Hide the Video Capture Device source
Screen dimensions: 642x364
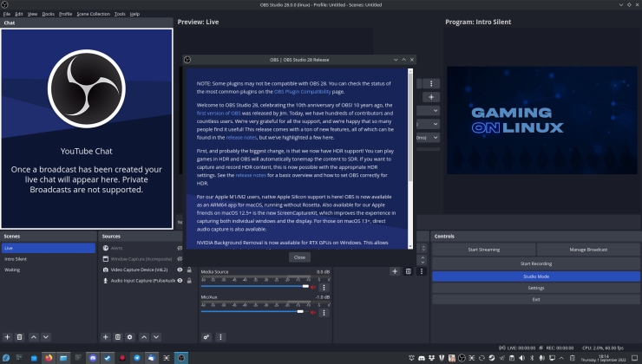(x=180, y=270)
